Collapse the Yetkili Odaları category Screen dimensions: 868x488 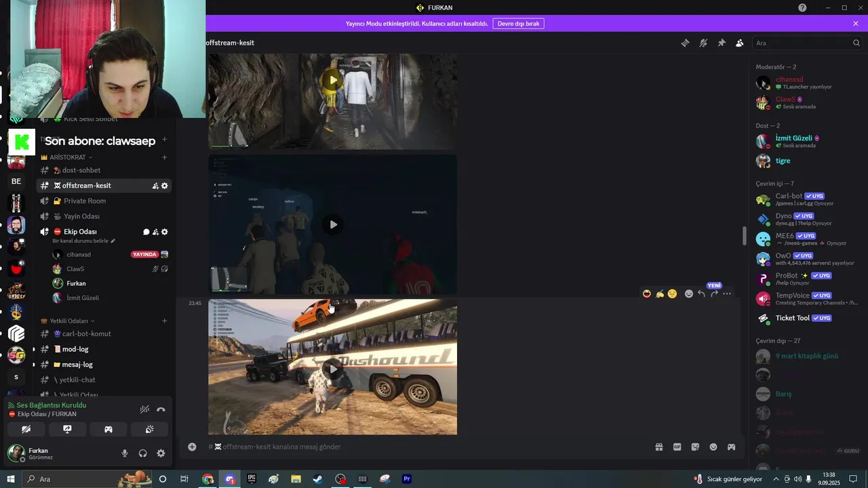coord(68,321)
